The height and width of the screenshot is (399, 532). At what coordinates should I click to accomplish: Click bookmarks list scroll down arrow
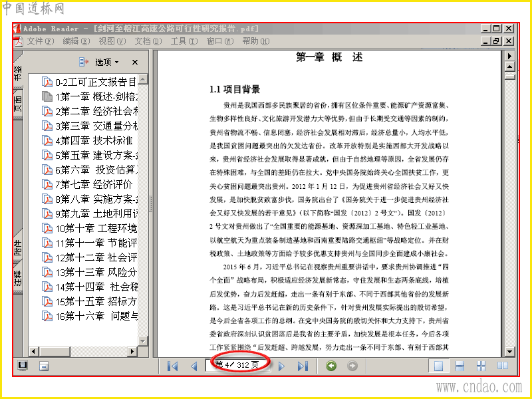click(x=143, y=340)
